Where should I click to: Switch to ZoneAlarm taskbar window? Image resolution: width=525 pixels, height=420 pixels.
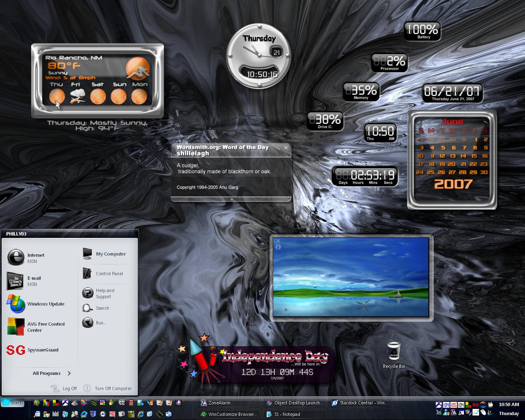228,403
